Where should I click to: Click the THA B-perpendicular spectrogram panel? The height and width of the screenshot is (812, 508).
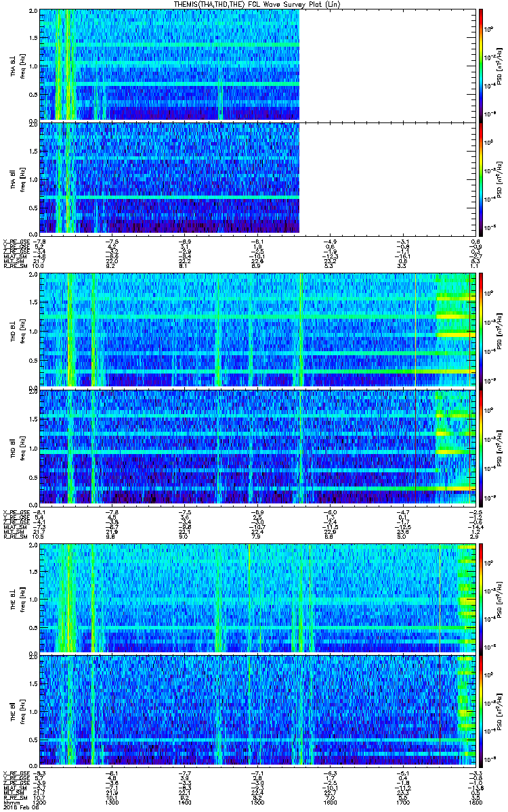(257, 66)
